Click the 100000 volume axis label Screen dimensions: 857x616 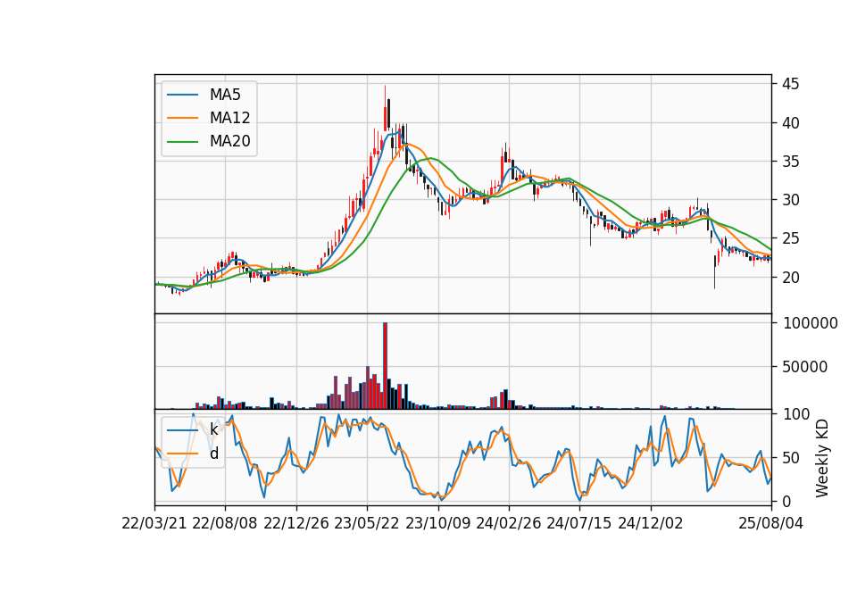pyautogui.click(x=810, y=323)
